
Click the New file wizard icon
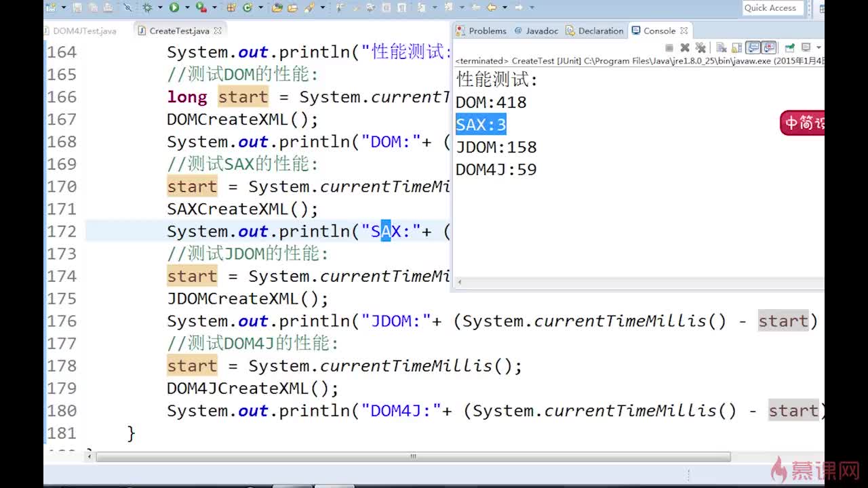click(51, 8)
